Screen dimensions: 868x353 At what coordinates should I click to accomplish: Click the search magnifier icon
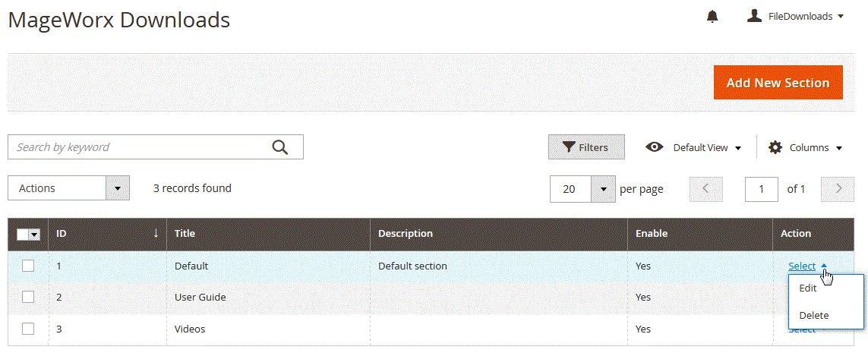click(x=280, y=147)
